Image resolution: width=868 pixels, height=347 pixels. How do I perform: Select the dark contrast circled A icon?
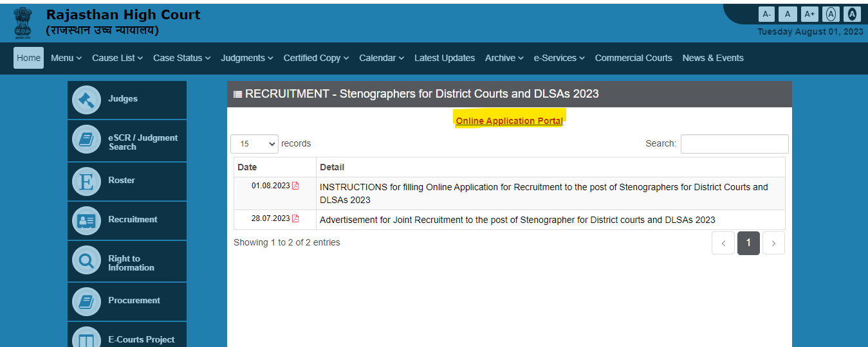click(x=852, y=14)
